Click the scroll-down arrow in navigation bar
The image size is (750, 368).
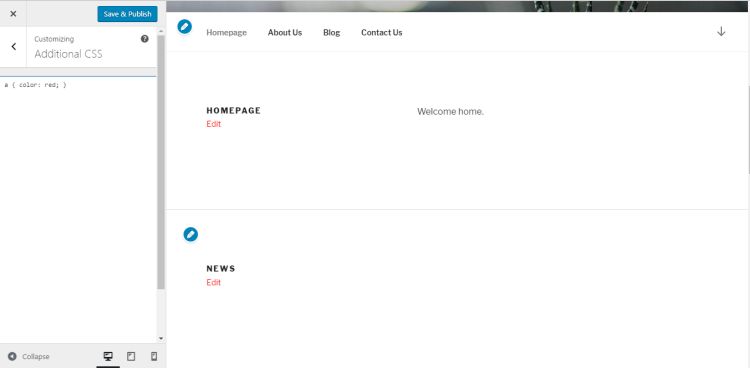coord(721,32)
